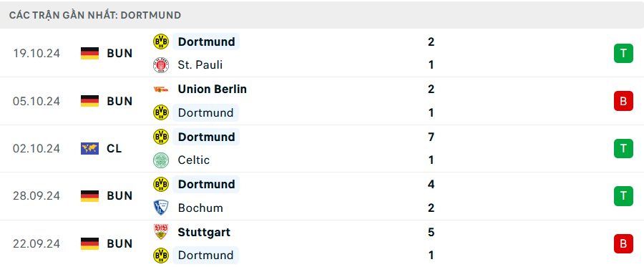This screenshot has height=267, width=644.
Task: Click the Champions League flag icon
Action: coord(89,148)
